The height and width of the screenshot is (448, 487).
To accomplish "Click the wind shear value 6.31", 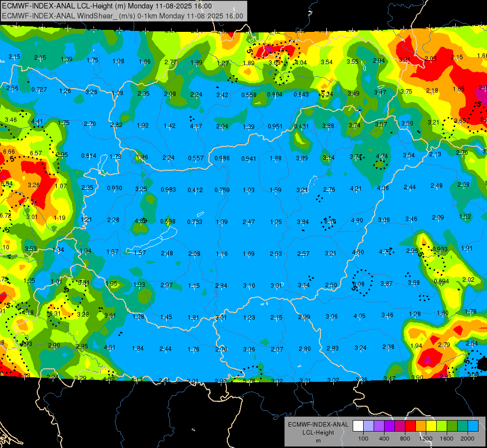I will click(55, 314).
